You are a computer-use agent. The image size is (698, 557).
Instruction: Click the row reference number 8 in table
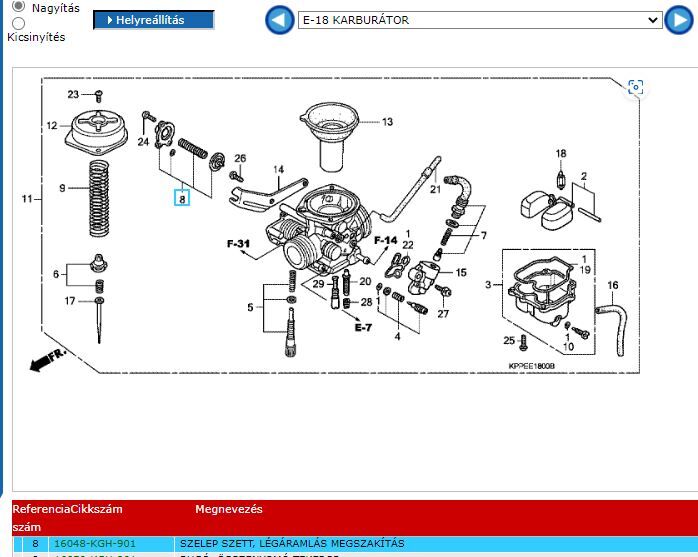pos(35,543)
